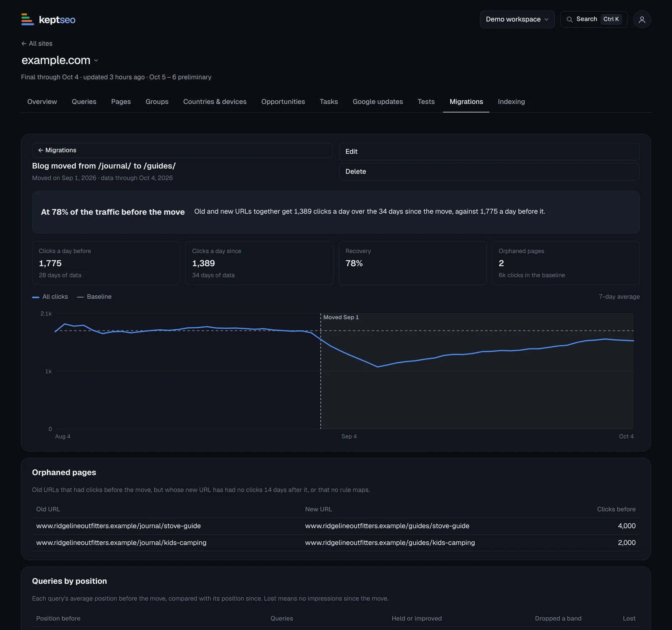Open the user account avatar menu

642,19
